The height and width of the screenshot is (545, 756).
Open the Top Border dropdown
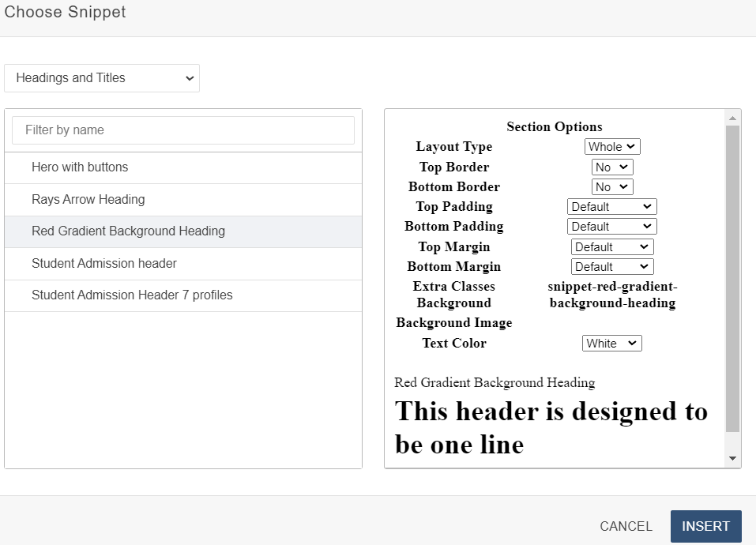pyautogui.click(x=612, y=167)
